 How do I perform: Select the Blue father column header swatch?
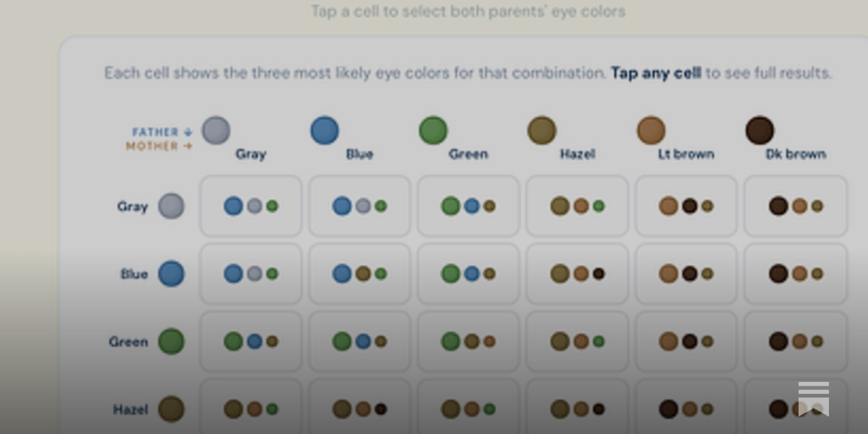[324, 130]
